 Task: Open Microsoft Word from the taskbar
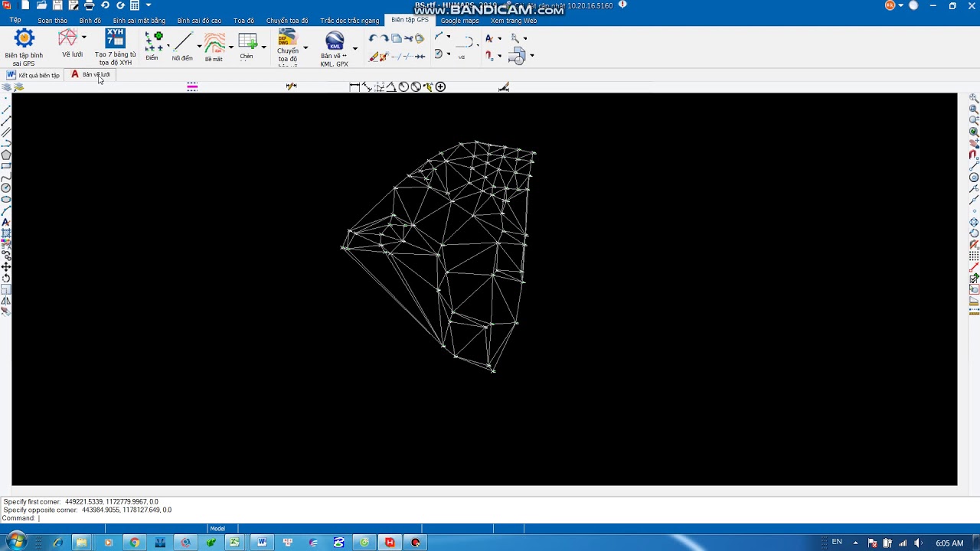tap(262, 543)
